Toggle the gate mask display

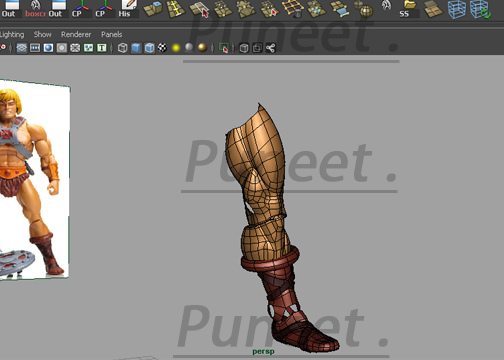(x=62, y=48)
